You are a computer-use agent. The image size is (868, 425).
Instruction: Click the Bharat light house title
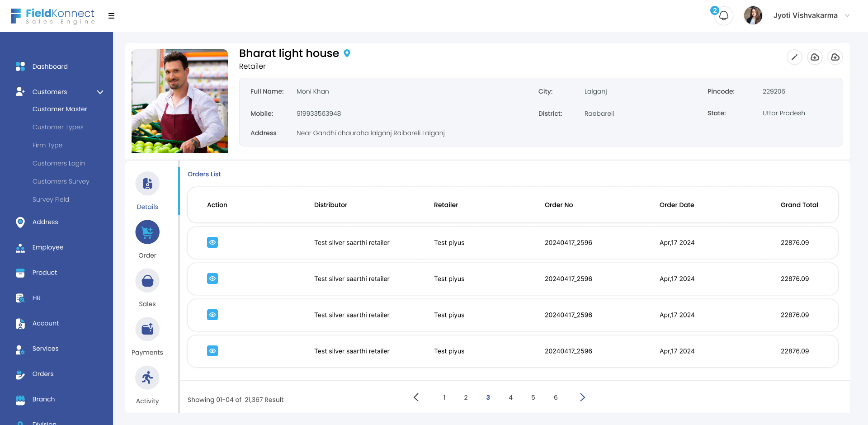pos(289,53)
